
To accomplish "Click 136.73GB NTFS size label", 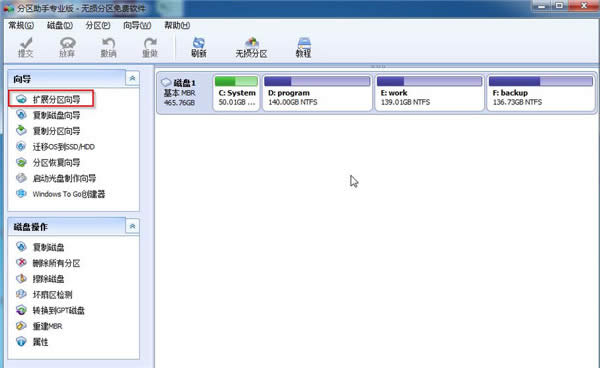I will coord(517,102).
